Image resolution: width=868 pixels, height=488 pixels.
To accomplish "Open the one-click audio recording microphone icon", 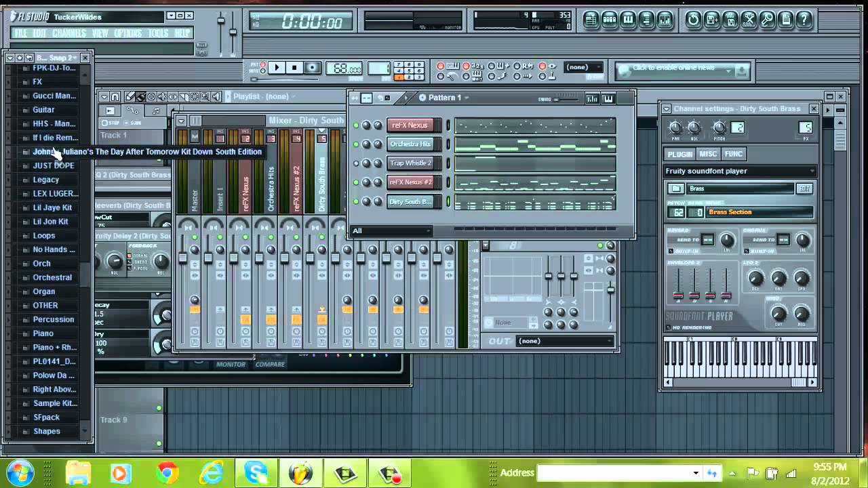I will pyautogui.click(x=767, y=20).
